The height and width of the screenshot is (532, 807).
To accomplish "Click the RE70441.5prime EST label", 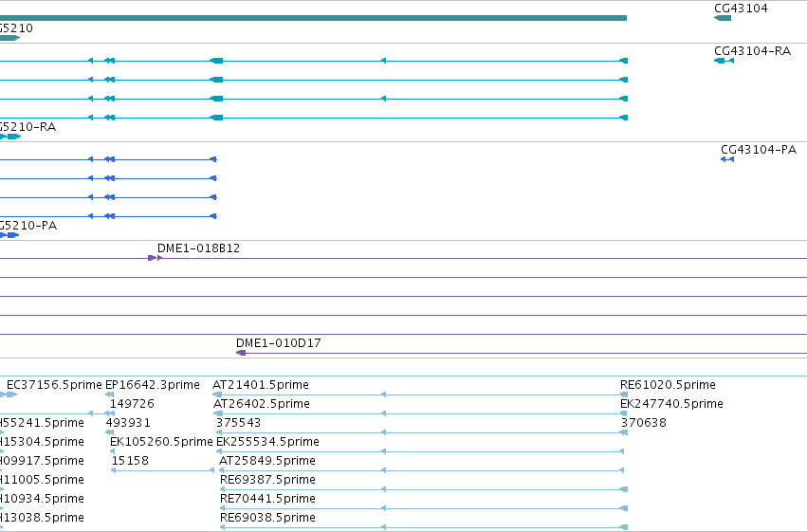I will (x=267, y=499).
